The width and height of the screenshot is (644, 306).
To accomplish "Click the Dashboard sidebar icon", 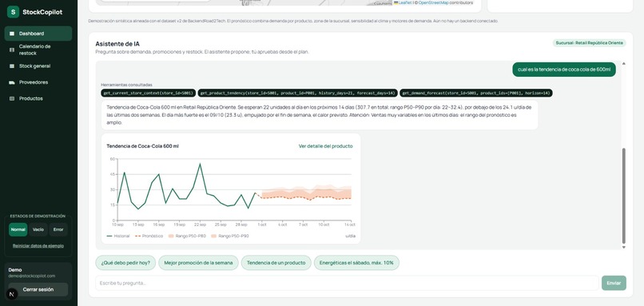I will (x=12, y=34).
